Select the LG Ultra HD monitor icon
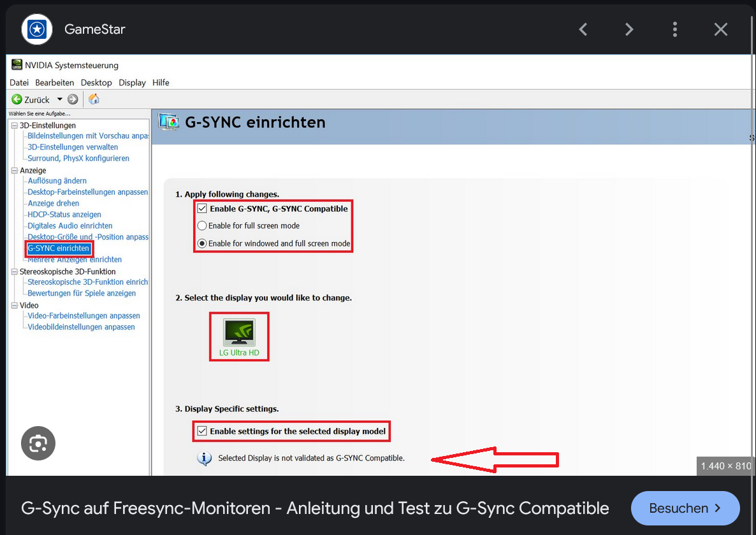This screenshot has width=756, height=535. tap(239, 332)
